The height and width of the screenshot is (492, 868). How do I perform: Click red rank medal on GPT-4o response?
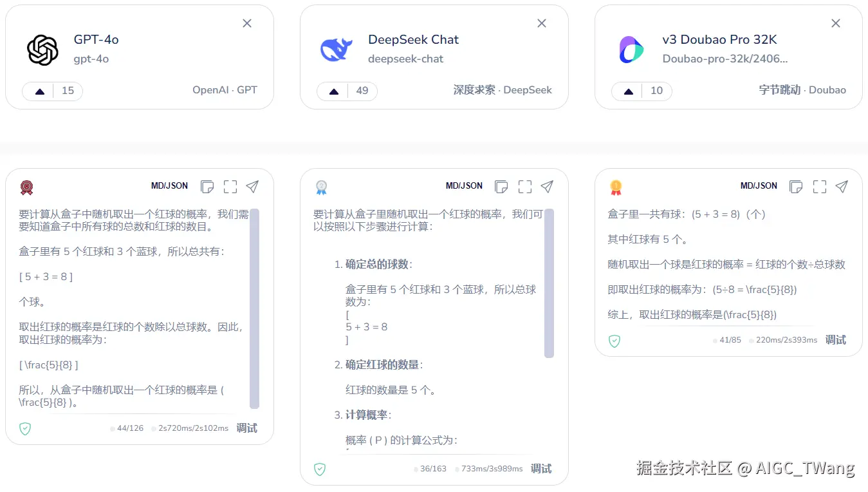(x=26, y=187)
